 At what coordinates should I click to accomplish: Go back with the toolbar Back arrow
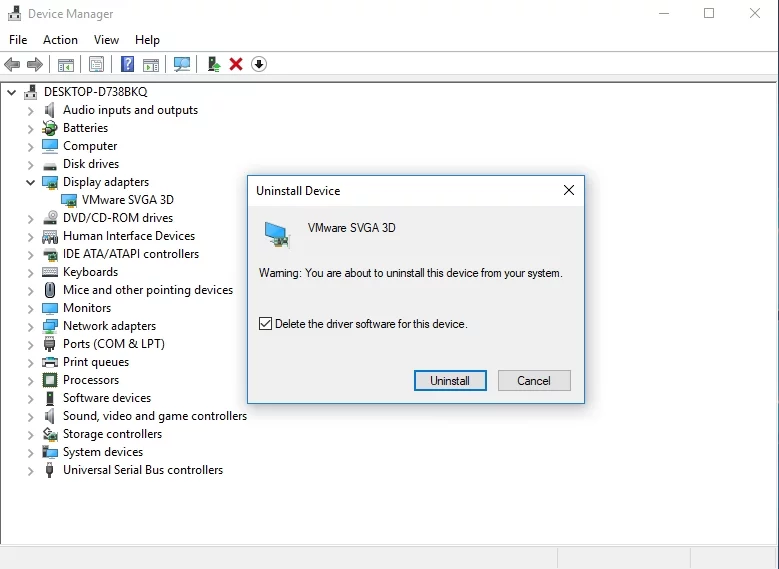coord(12,64)
